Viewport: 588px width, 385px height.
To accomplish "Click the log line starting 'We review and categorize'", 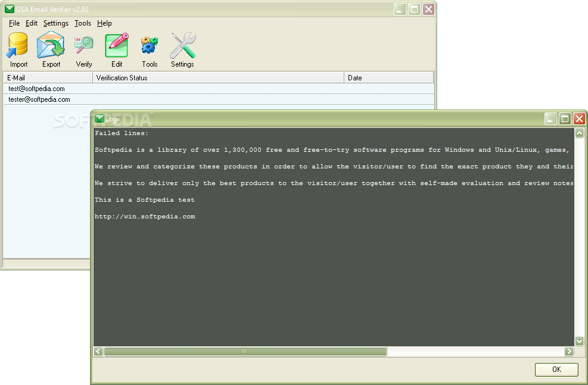I will (x=334, y=167).
